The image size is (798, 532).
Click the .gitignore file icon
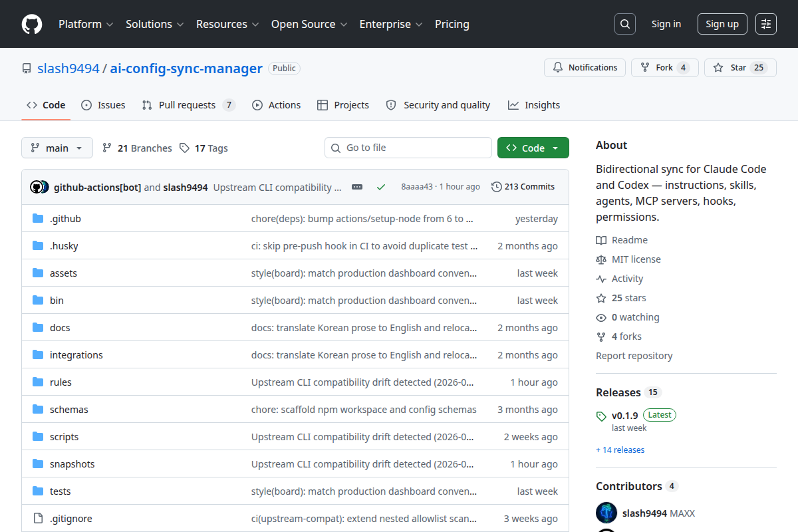coord(38,519)
